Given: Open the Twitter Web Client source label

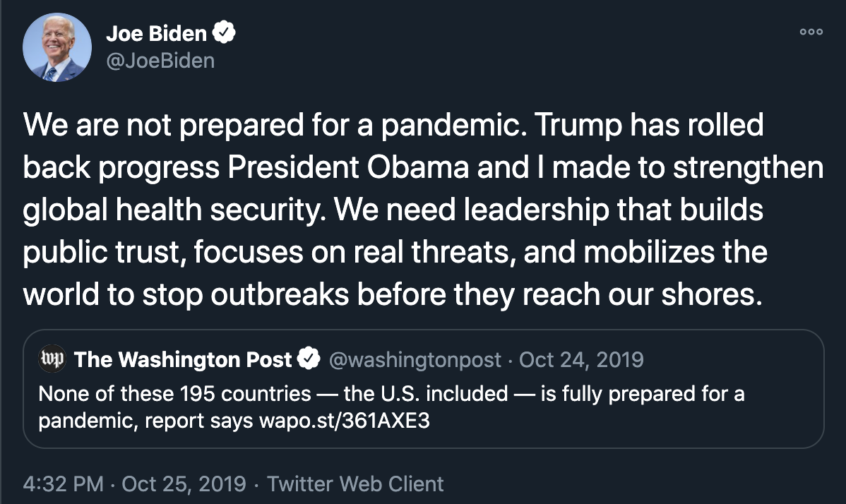Looking at the screenshot, I should 355,484.
